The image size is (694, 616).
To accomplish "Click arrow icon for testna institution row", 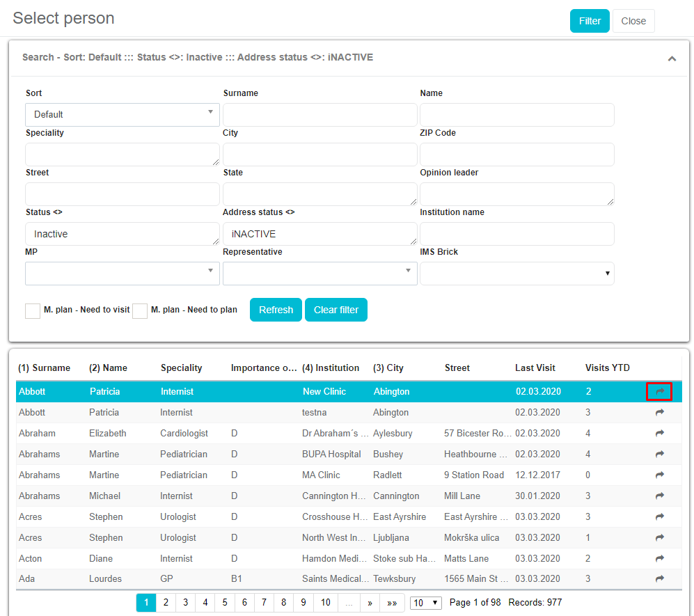I will [x=659, y=413].
